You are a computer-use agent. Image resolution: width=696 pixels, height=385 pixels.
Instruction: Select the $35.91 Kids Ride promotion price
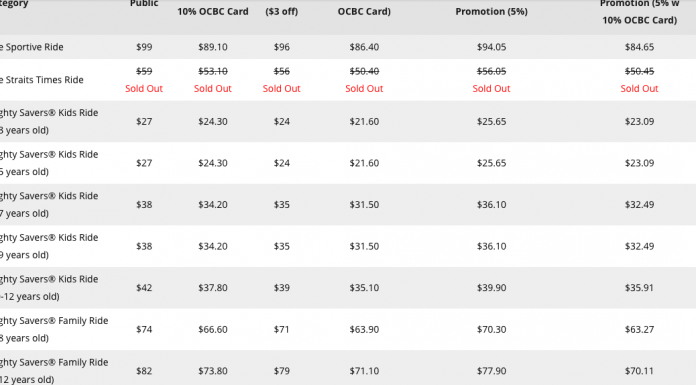pos(639,288)
